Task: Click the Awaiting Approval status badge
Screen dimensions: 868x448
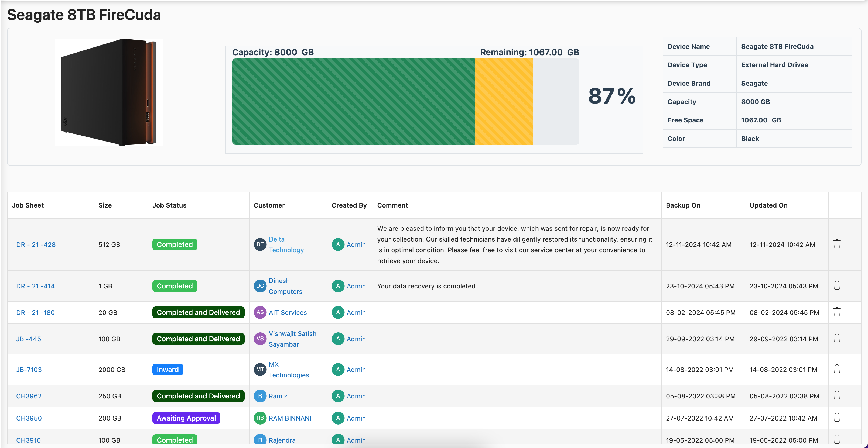Action: 186,418
